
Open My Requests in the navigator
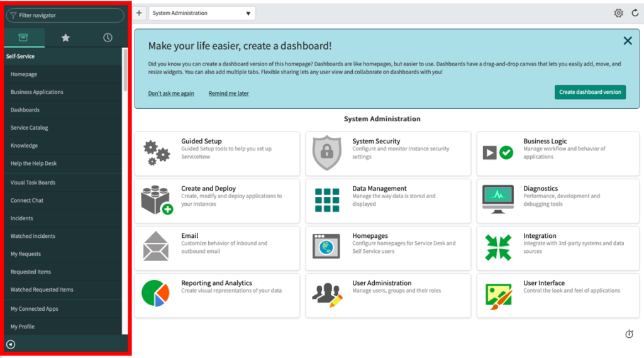tap(63, 254)
